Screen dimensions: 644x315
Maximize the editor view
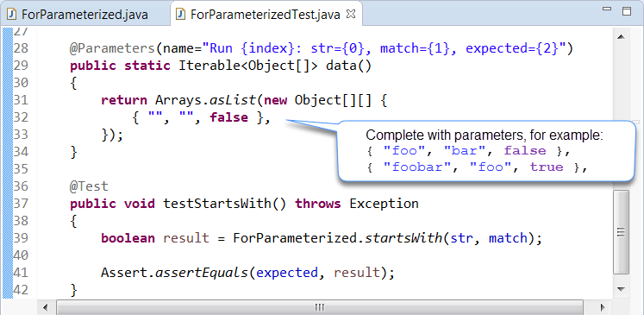(x=627, y=10)
